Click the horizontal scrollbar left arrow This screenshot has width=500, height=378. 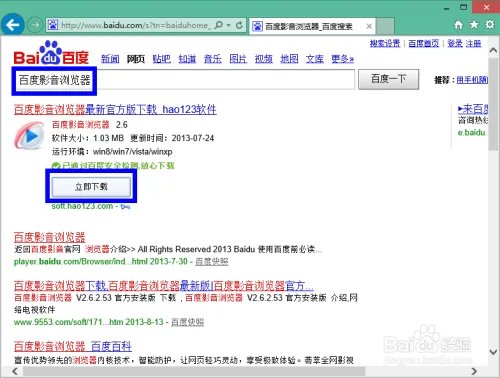point(15,371)
